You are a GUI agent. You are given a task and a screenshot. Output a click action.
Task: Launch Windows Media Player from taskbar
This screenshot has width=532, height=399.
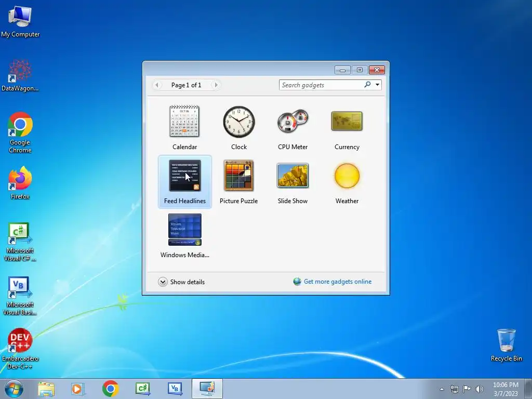[78, 389]
